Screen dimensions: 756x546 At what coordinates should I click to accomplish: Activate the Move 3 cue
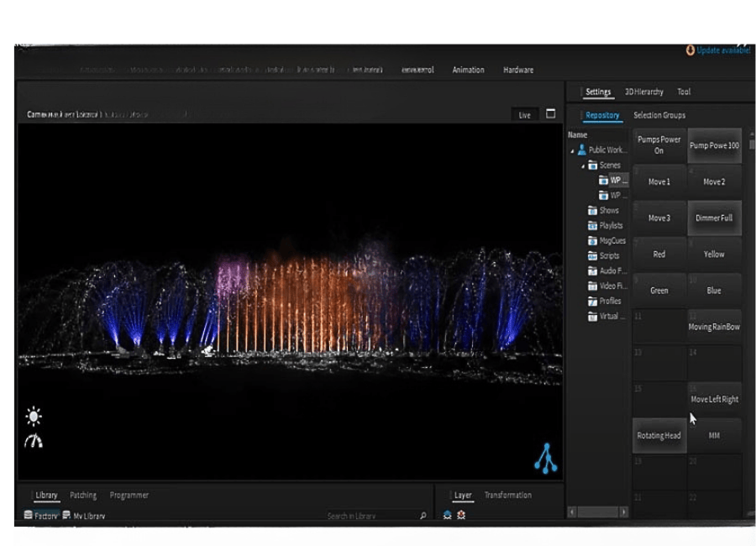(659, 218)
